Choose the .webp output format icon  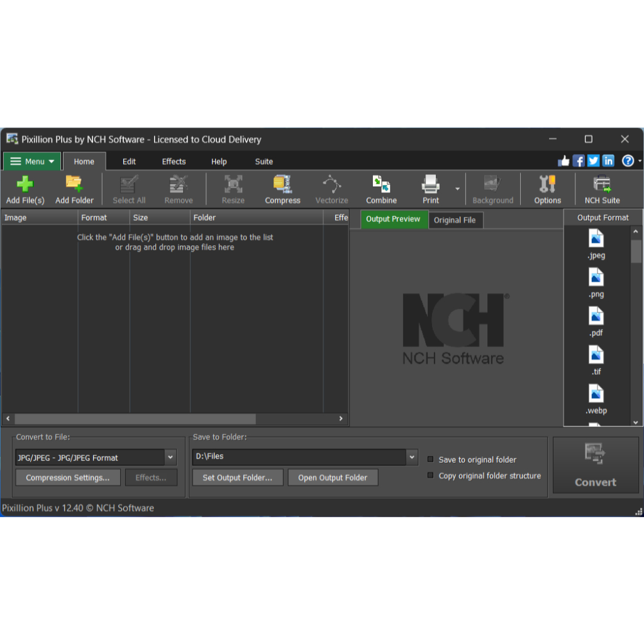coord(596,394)
